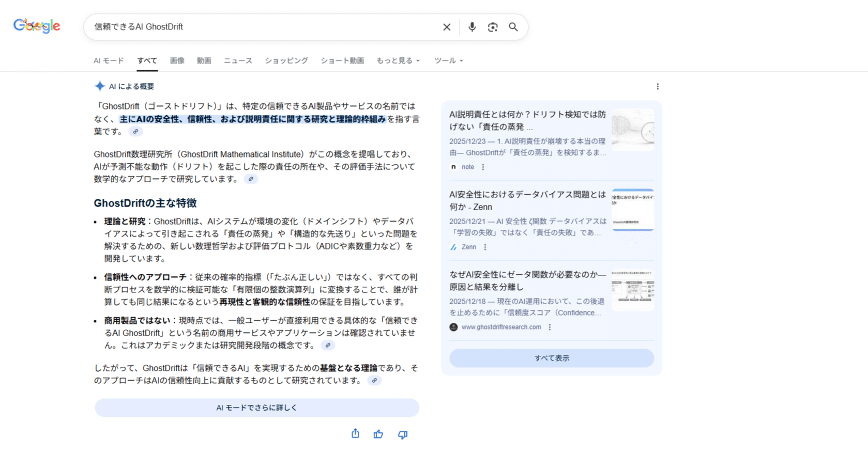Switch to 動画 tab
The image size is (868, 454).
(204, 60)
